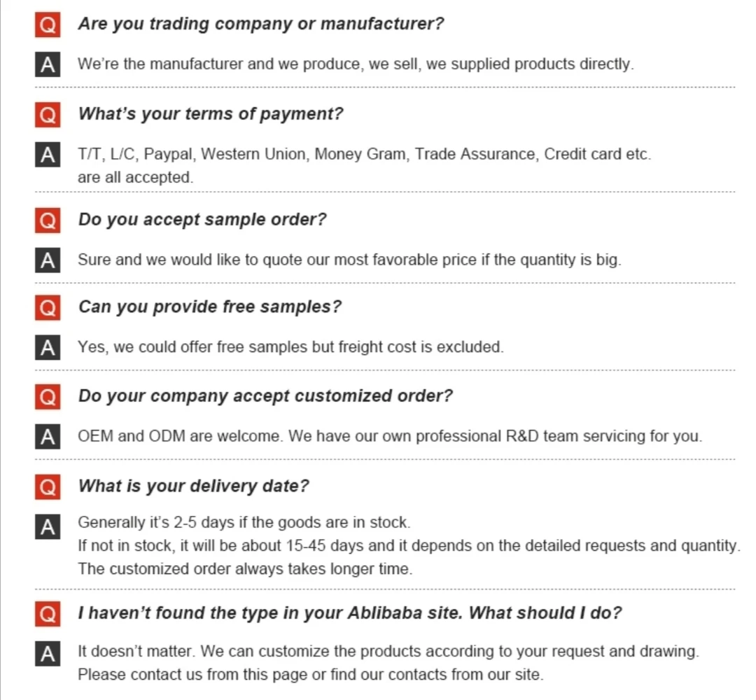Viewport: 756px width, 700px height.
Task: Click 'Do you accept sample order?' question text
Action: tap(202, 220)
